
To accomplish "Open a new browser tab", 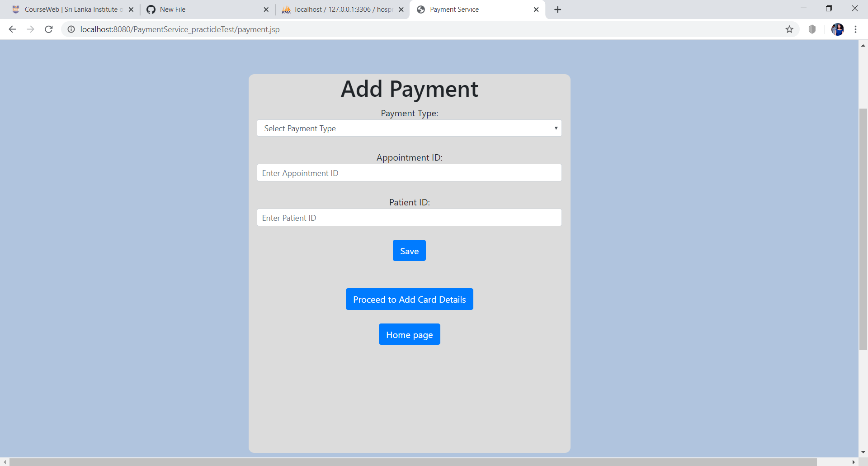I will 558,10.
